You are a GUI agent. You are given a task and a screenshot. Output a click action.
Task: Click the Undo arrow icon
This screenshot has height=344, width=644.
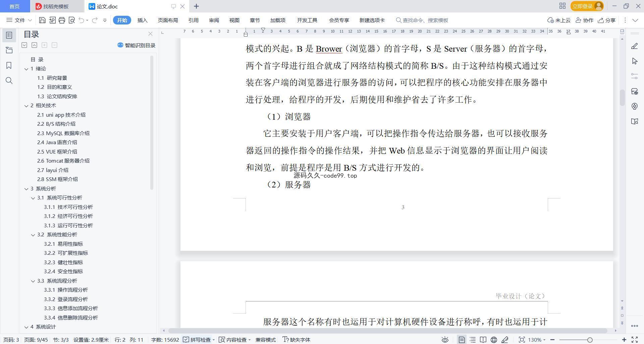coord(81,20)
